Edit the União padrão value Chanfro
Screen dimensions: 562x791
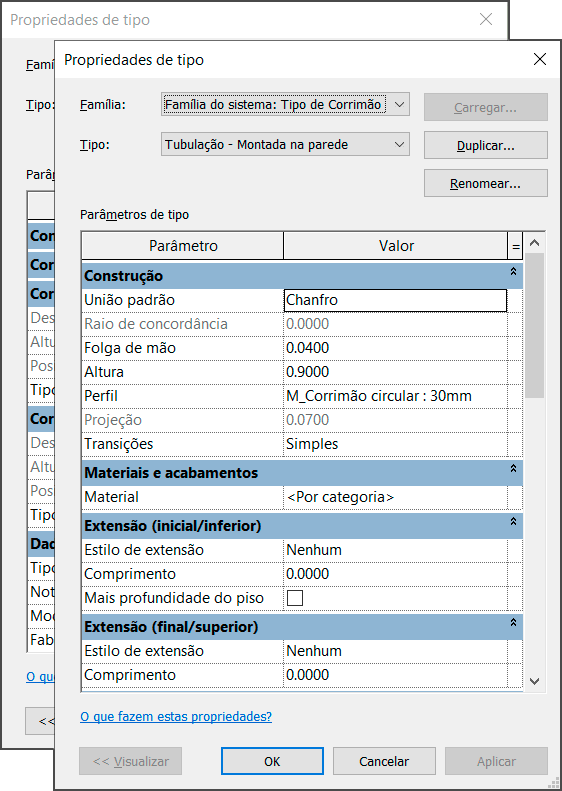[395, 300]
